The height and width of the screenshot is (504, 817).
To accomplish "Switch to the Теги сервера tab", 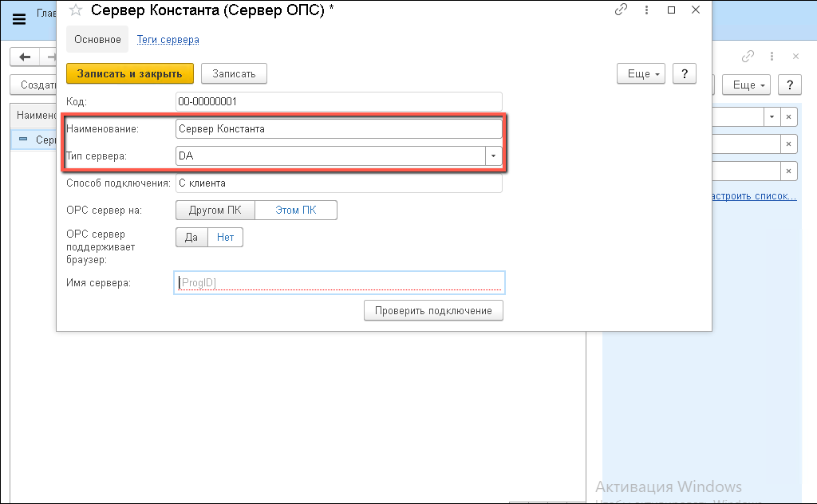I will pyautogui.click(x=168, y=39).
